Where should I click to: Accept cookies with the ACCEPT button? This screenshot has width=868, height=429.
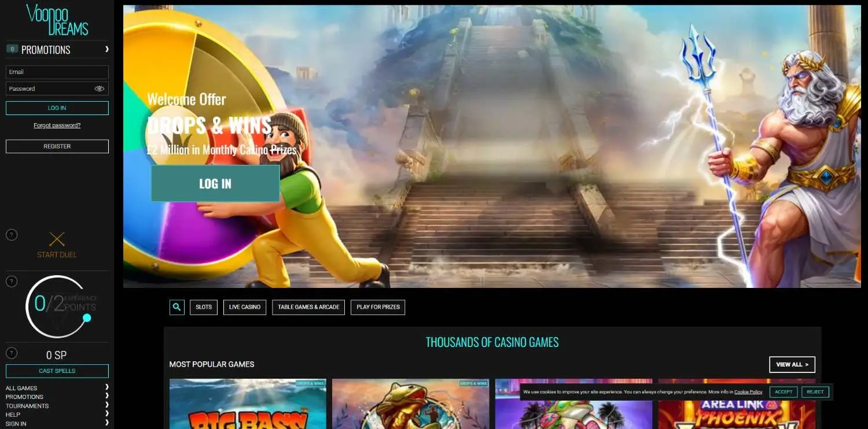[784, 392]
